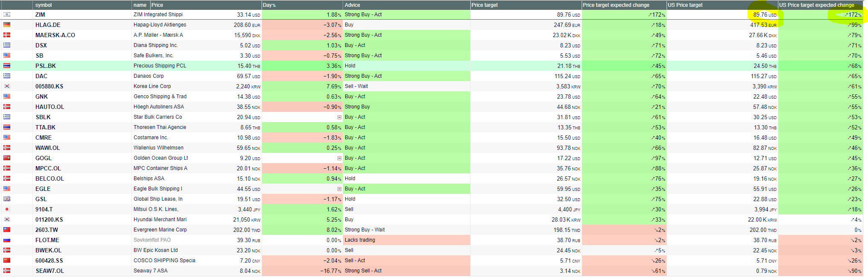This screenshot has height=278, width=868.
Task: Click the Price target expected change header
Action: coord(624,5)
